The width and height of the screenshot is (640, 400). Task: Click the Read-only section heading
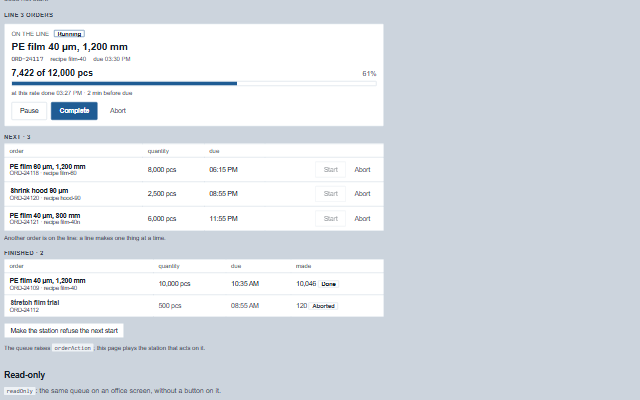coord(24,375)
